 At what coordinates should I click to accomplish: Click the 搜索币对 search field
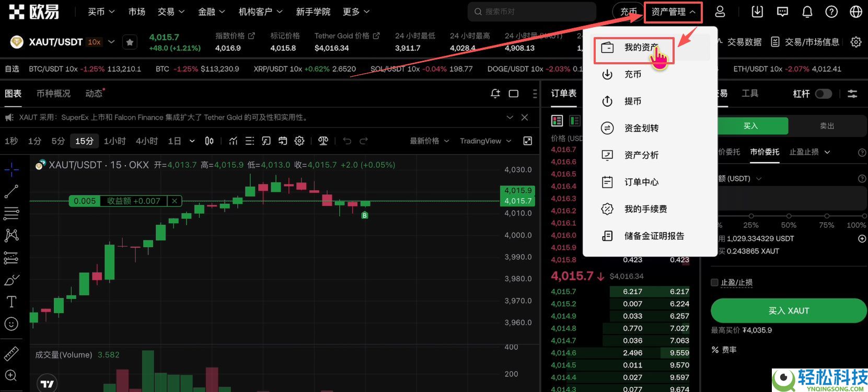pos(532,11)
